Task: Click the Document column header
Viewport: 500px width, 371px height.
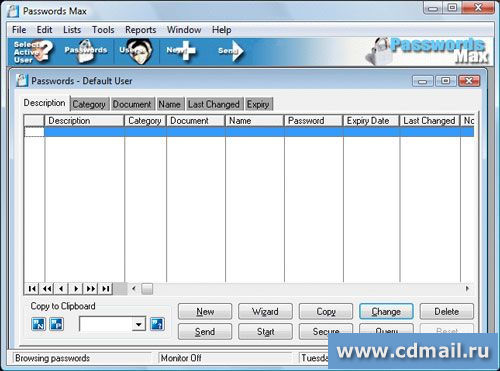Action: tap(196, 121)
